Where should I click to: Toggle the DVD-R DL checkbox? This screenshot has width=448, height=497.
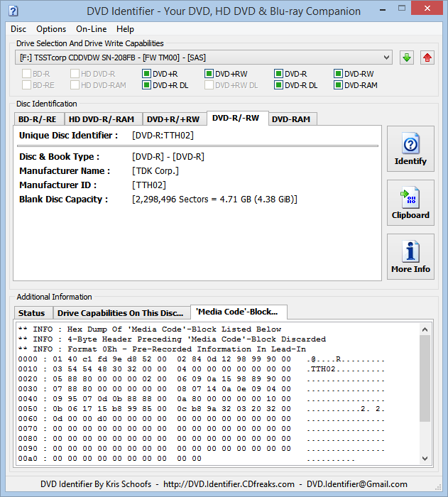(x=278, y=85)
